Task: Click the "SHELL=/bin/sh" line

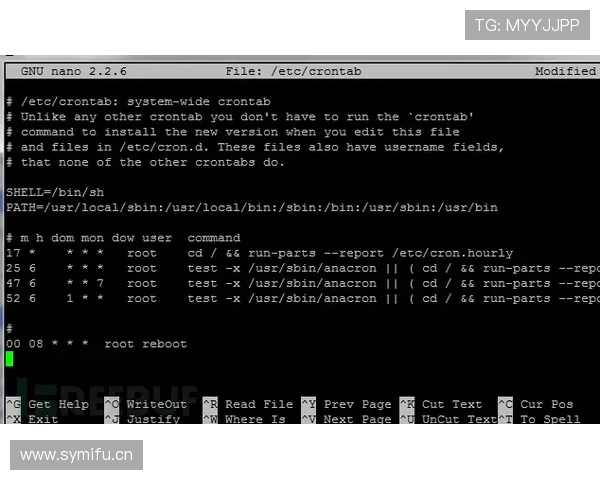Action: pyautogui.click(x=55, y=192)
